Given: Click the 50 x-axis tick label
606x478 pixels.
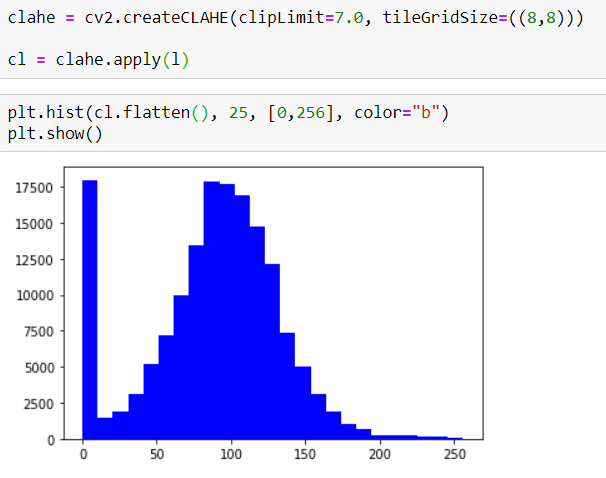Looking at the screenshot, I should pyautogui.click(x=156, y=455).
